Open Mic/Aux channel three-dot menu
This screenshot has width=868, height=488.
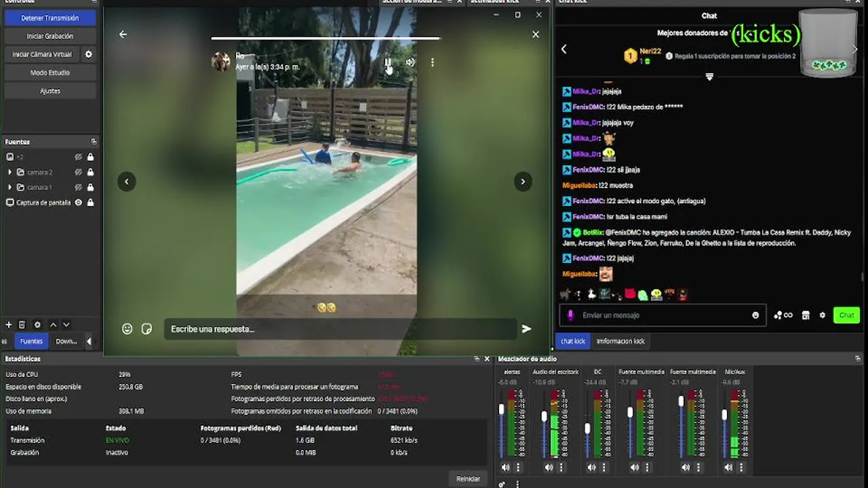[741, 467]
